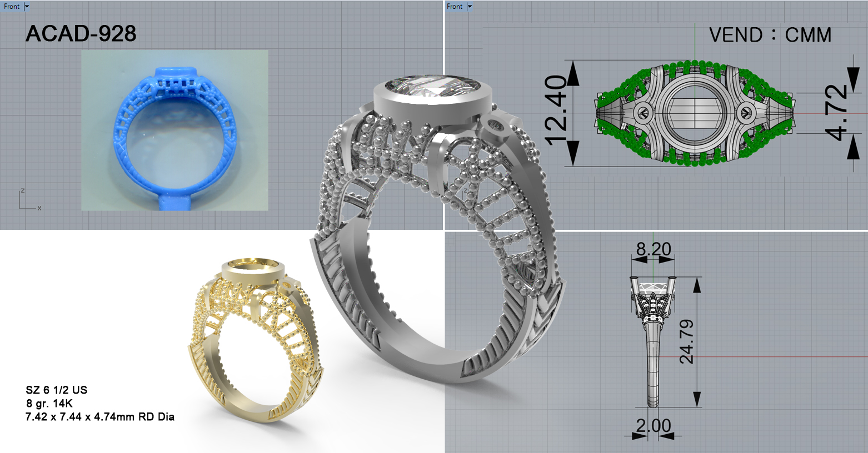Select the 12.40 dimension value
This screenshot has height=453, width=868.
coord(556,111)
